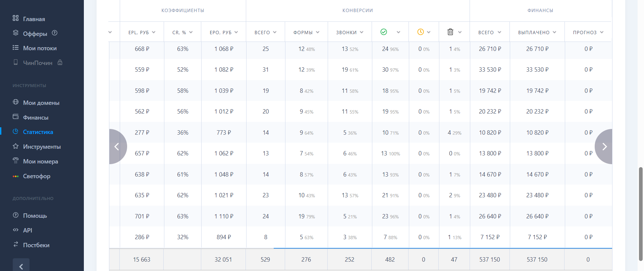Screen dimensions: 644x271
Task: Click the lock icon next to ЧинПочин
Action: [x=60, y=62]
